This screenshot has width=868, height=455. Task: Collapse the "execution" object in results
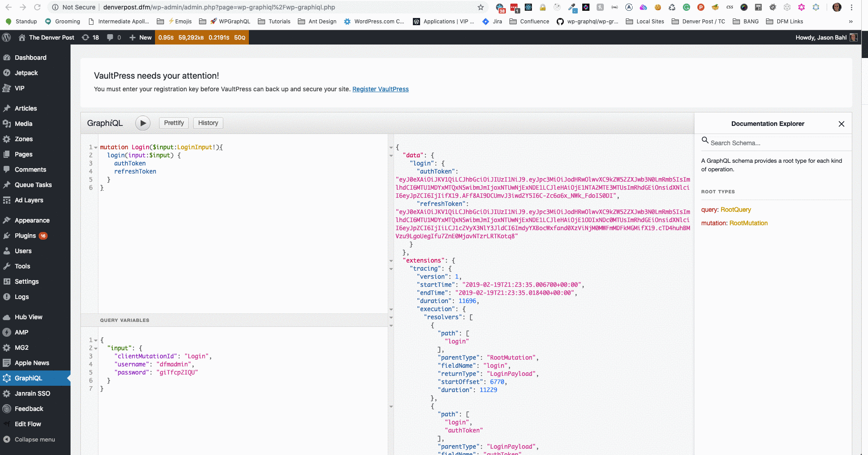point(391,309)
